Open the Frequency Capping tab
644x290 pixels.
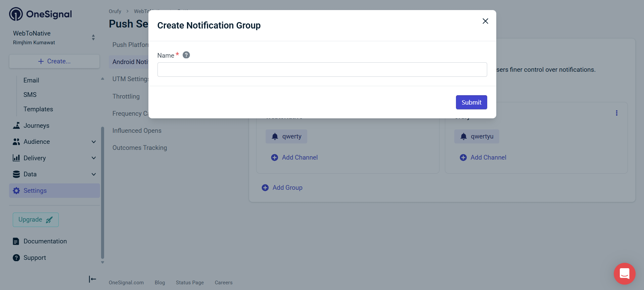coord(131,113)
